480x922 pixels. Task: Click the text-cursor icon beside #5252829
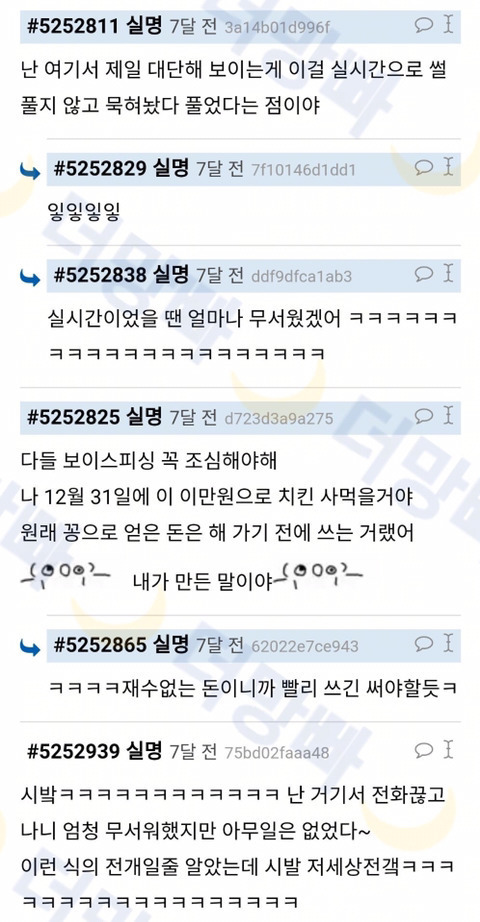point(448,167)
